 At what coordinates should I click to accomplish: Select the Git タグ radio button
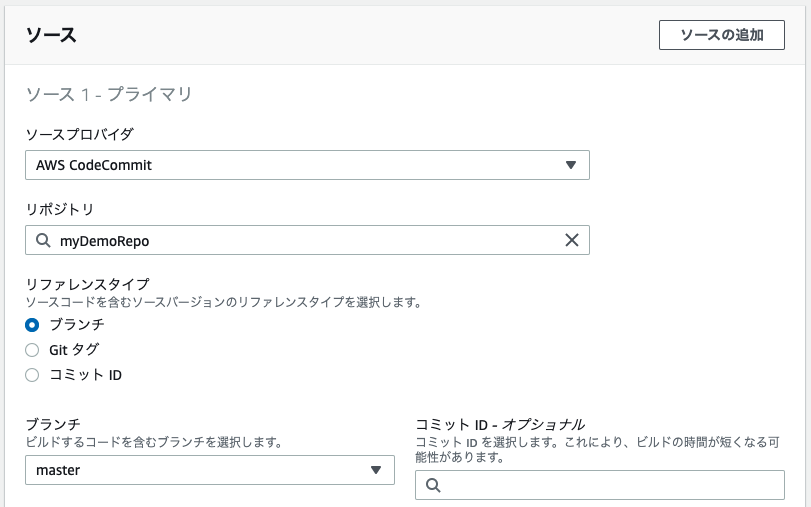[32, 350]
